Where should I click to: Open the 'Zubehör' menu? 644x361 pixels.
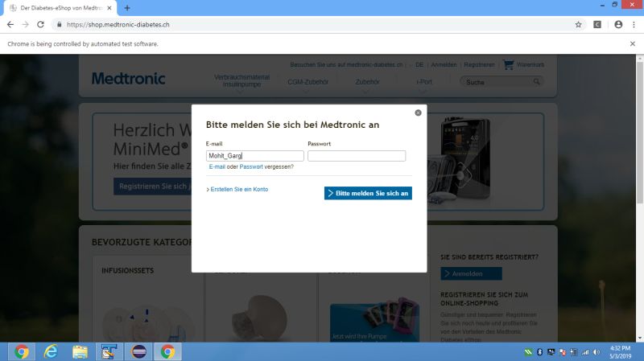[367, 82]
